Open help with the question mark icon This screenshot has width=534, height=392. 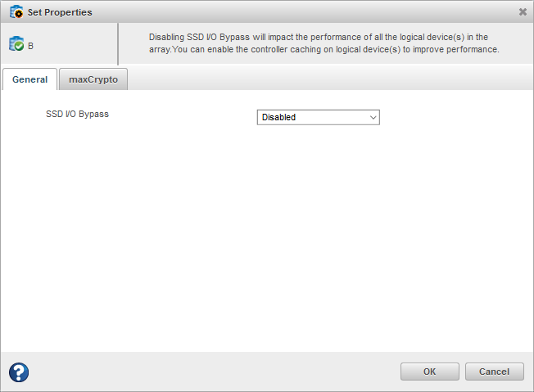[x=19, y=372]
